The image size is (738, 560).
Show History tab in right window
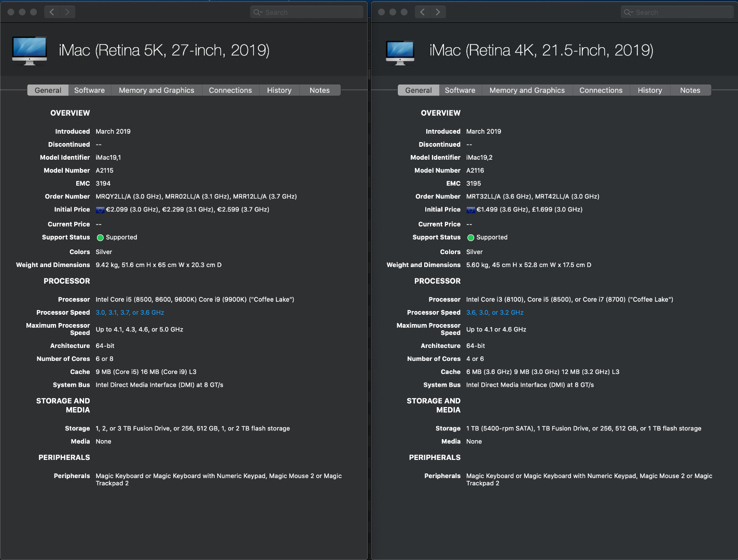pyautogui.click(x=650, y=90)
